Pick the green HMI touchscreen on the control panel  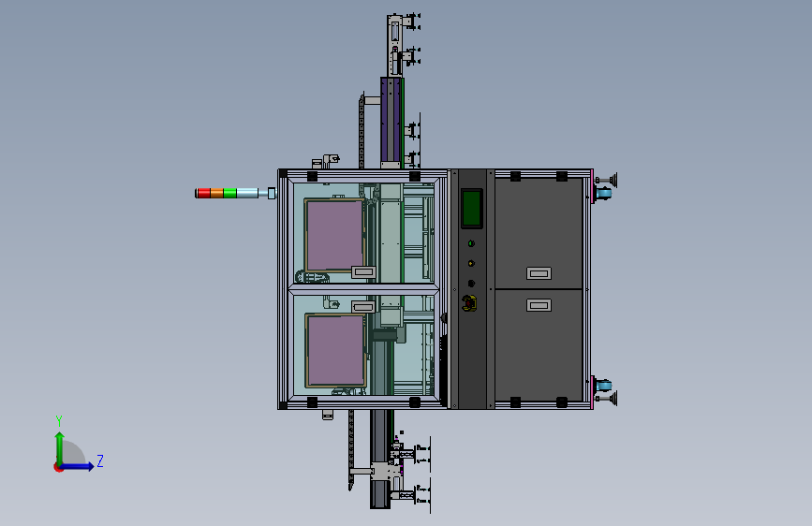tap(472, 208)
